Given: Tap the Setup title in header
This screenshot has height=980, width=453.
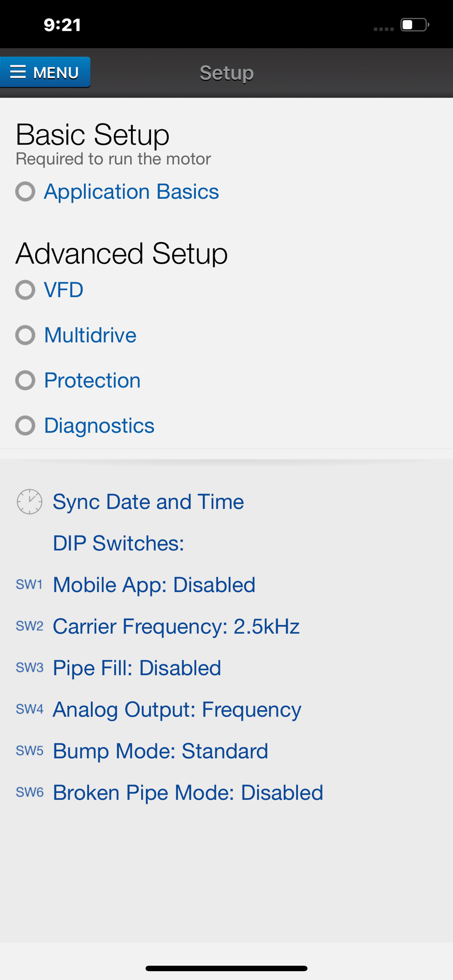Looking at the screenshot, I should (226, 73).
